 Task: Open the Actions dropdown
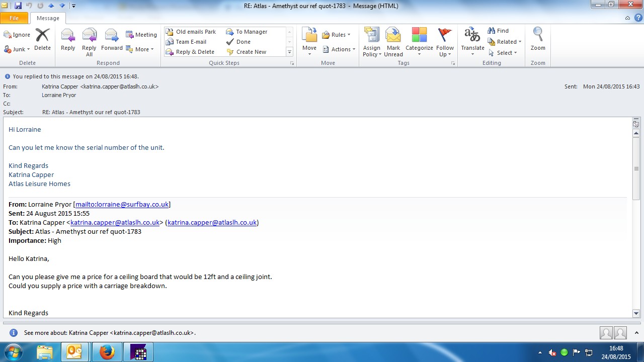pos(339,49)
